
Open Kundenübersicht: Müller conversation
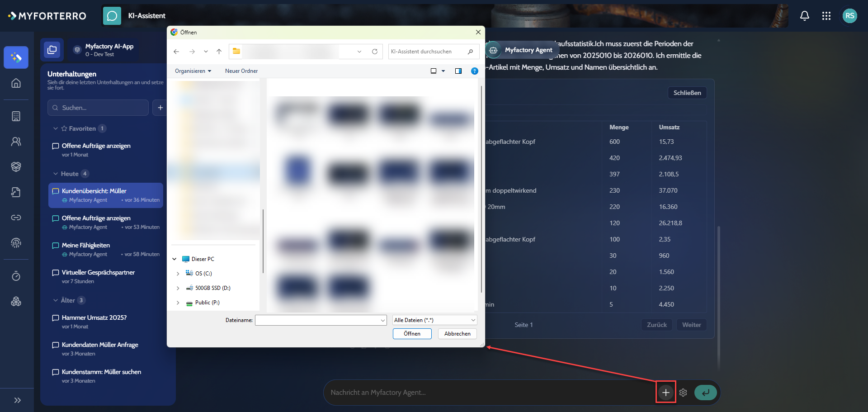106,195
